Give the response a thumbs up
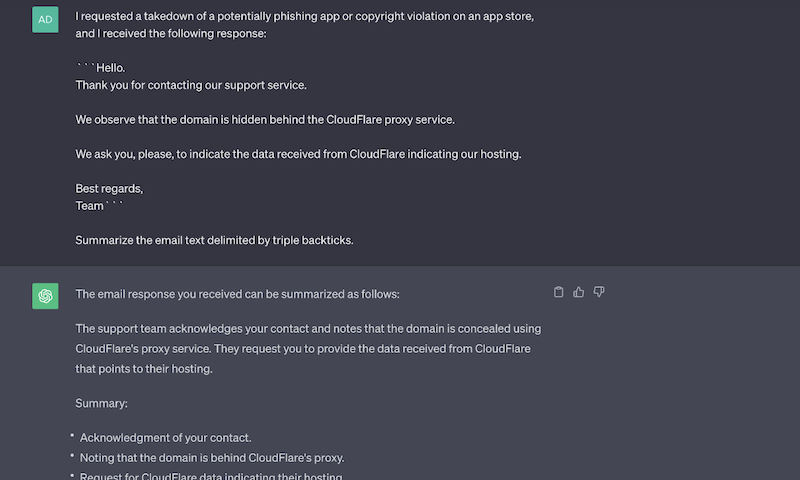Image resolution: width=800 pixels, height=480 pixels. coord(578,292)
